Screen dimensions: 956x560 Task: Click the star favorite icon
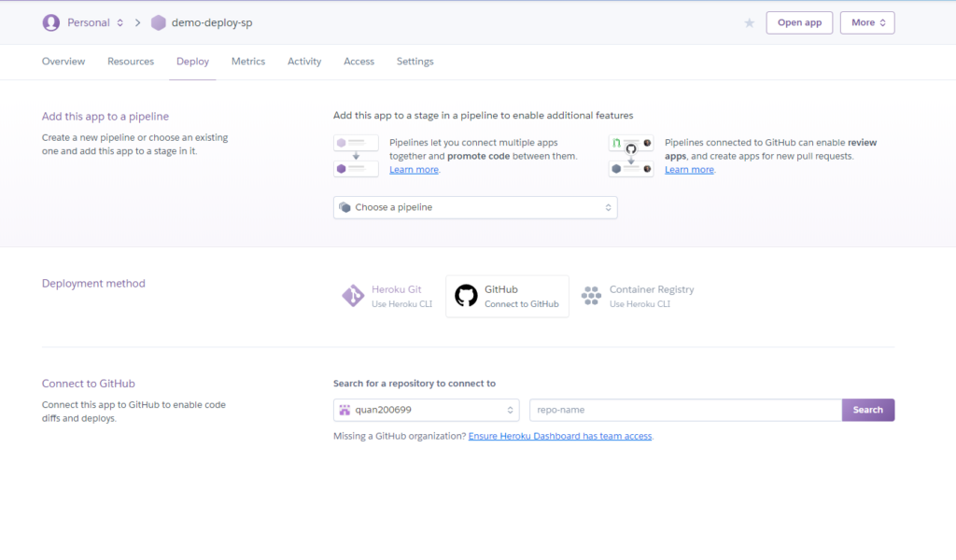pyautogui.click(x=749, y=22)
